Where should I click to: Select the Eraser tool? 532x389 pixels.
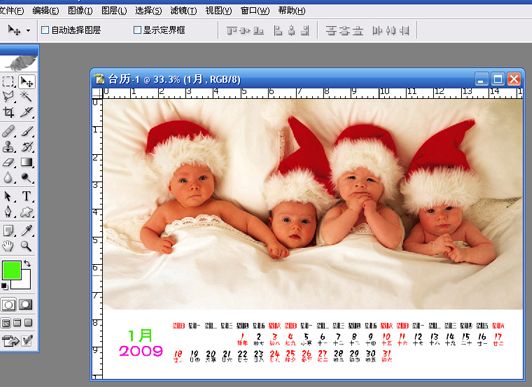pyautogui.click(x=8, y=162)
